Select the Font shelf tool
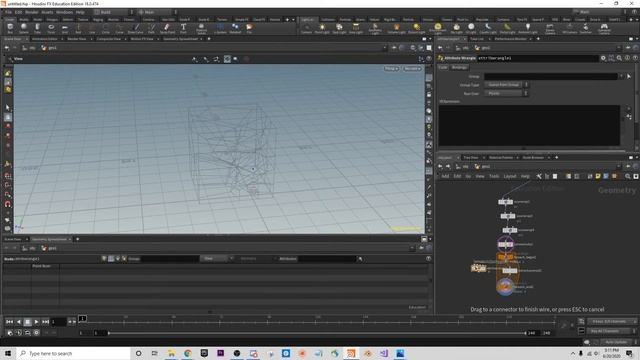This screenshot has height=360, width=640. tap(183, 28)
